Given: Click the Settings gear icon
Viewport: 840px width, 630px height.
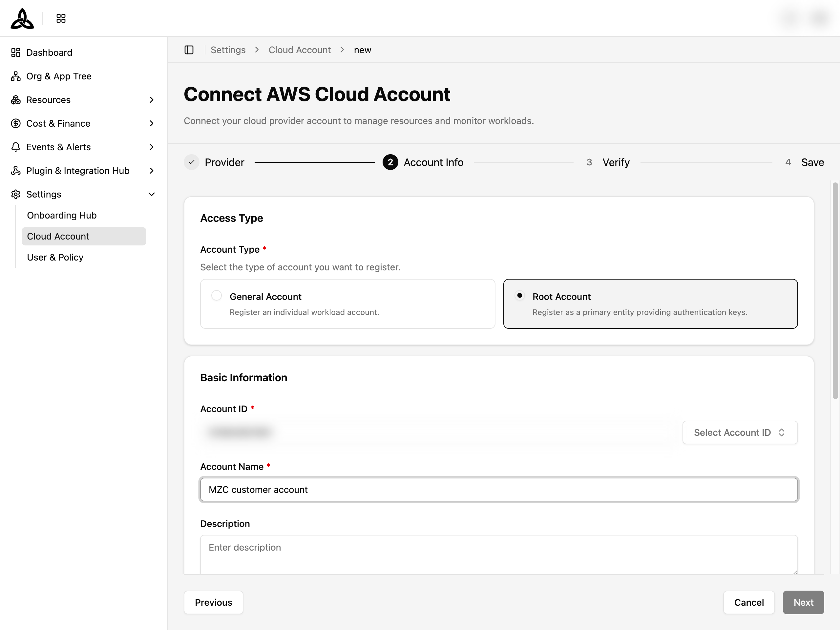Looking at the screenshot, I should [15, 194].
